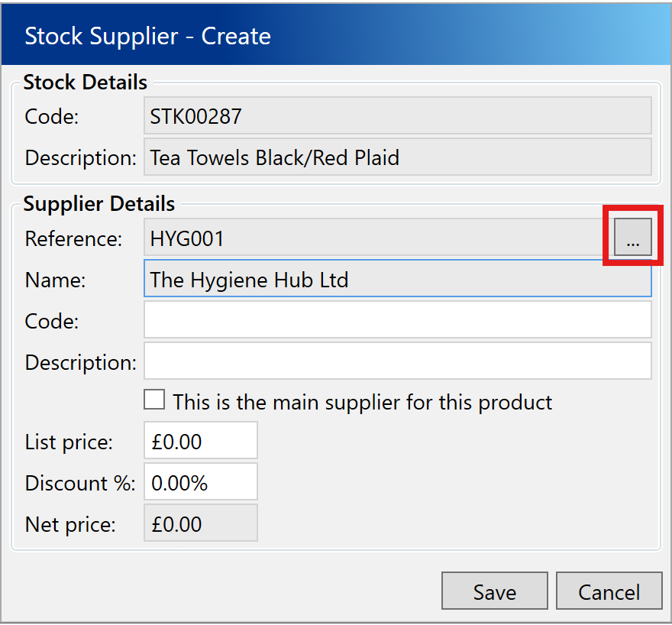Click the 'Net price:' label

click(70, 524)
